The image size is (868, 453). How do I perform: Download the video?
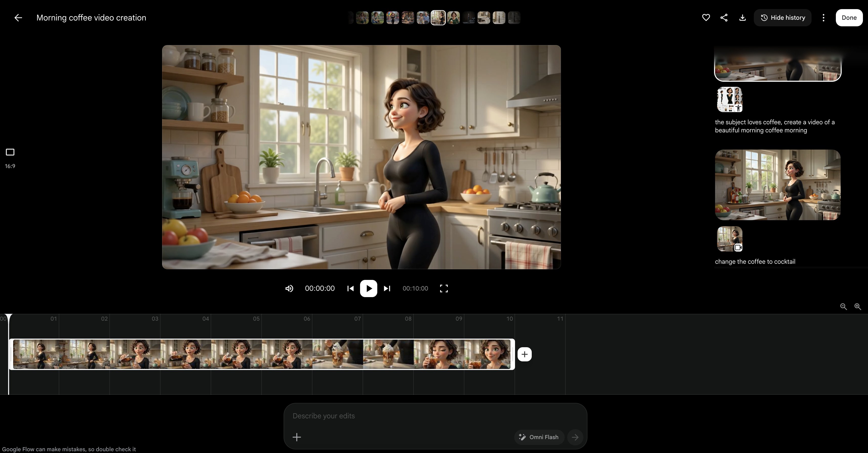[742, 17]
